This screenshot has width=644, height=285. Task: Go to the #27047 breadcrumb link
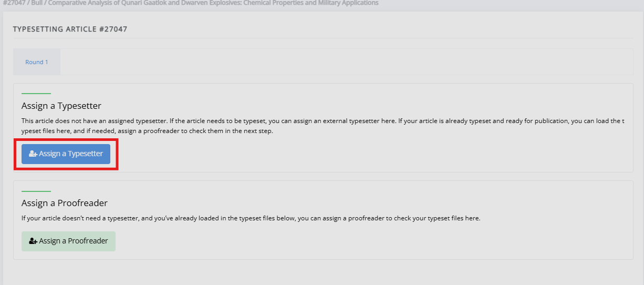13,3
